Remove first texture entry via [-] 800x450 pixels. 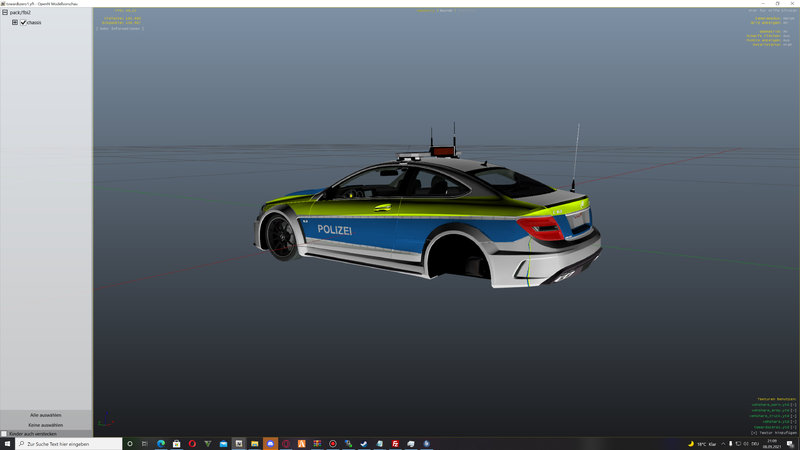click(793, 405)
